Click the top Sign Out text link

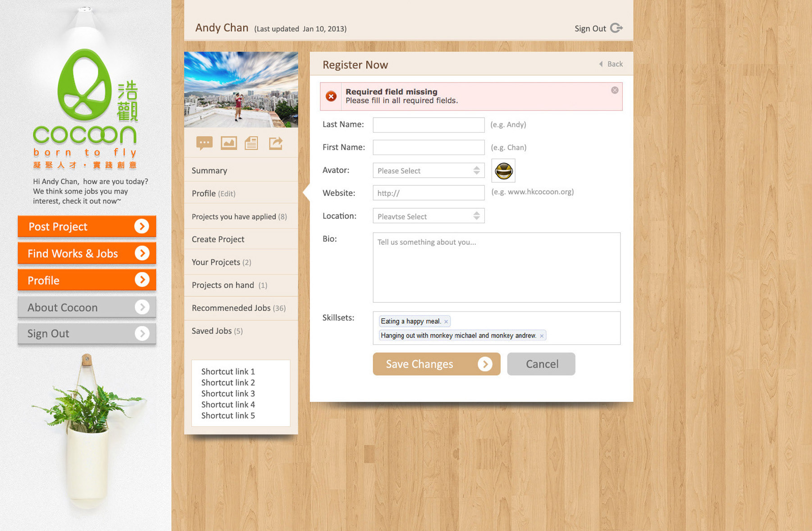(590, 28)
